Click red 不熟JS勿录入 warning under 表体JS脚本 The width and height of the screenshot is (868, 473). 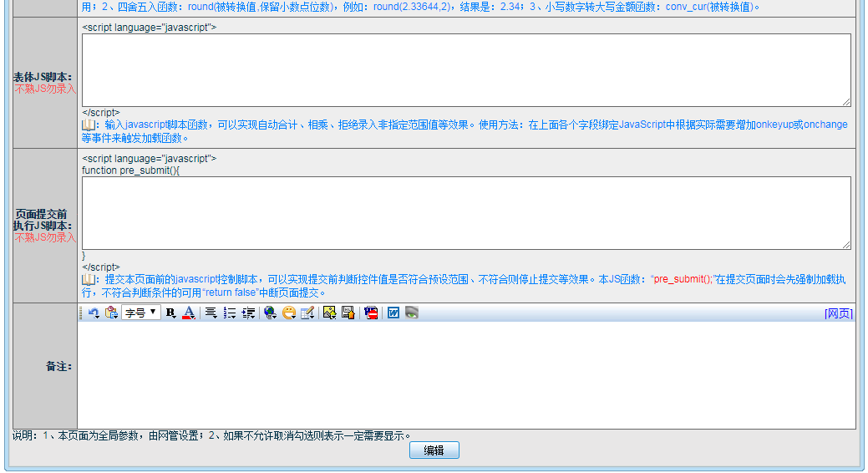[x=45, y=89]
